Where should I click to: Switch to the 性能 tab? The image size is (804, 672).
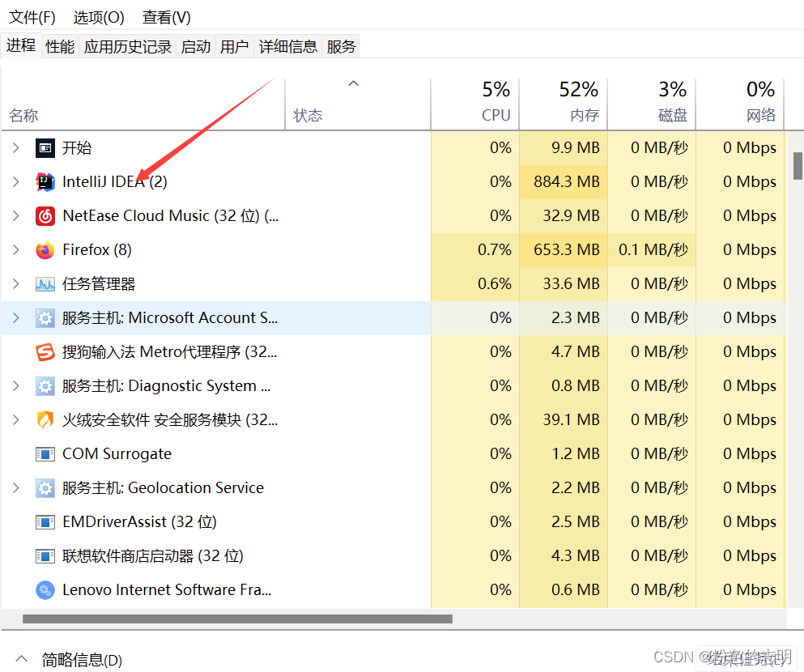pyautogui.click(x=60, y=47)
